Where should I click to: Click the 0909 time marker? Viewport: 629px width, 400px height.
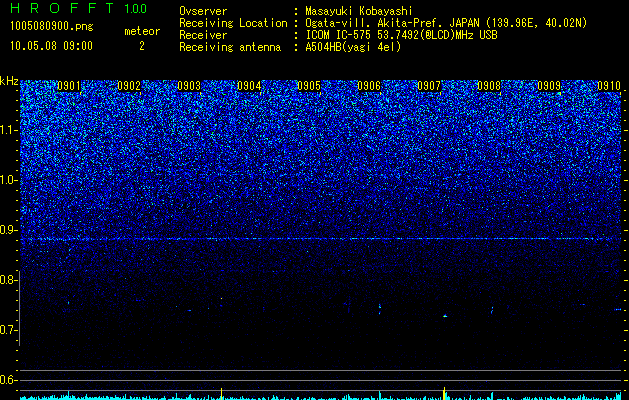(549, 86)
